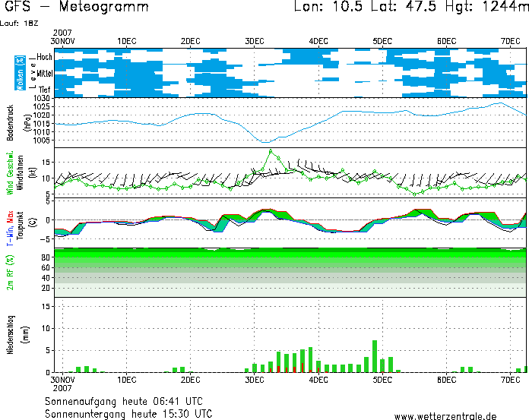Select the 5DEC marker on top axis

pyautogui.click(x=382, y=40)
